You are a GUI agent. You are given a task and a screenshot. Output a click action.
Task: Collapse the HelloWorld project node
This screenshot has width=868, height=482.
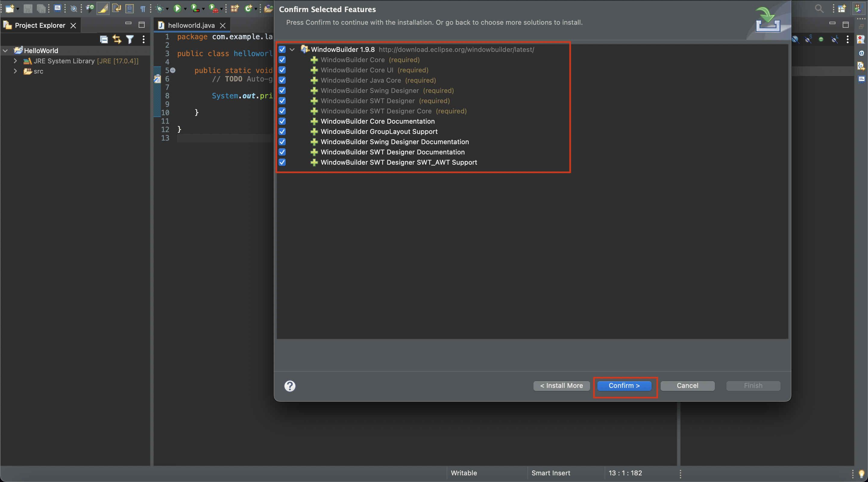(x=5, y=51)
